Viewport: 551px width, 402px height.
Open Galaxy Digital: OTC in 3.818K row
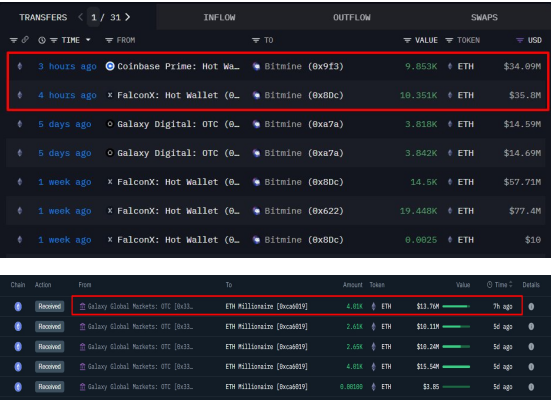(x=179, y=124)
